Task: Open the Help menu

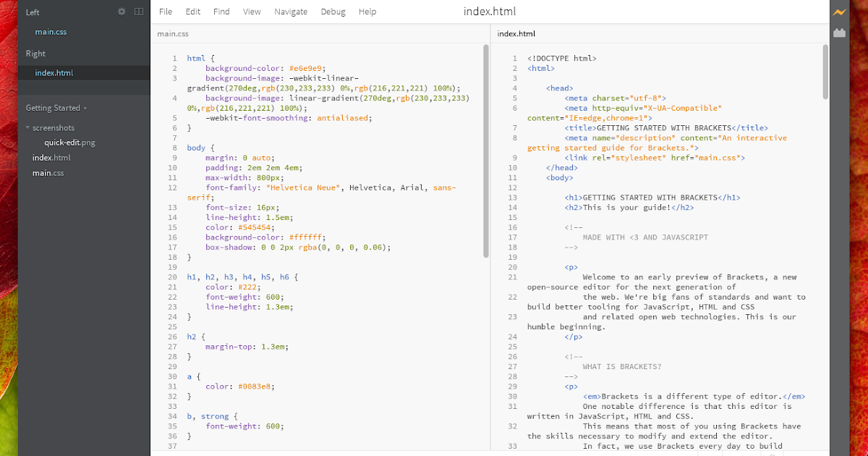Action: [x=367, y=12]
